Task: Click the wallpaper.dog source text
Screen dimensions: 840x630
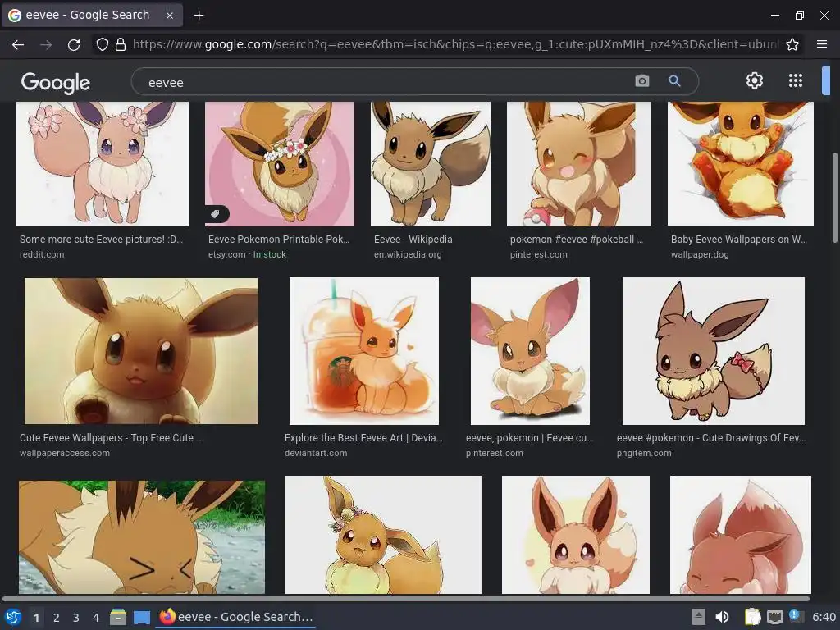Action: 700,254
